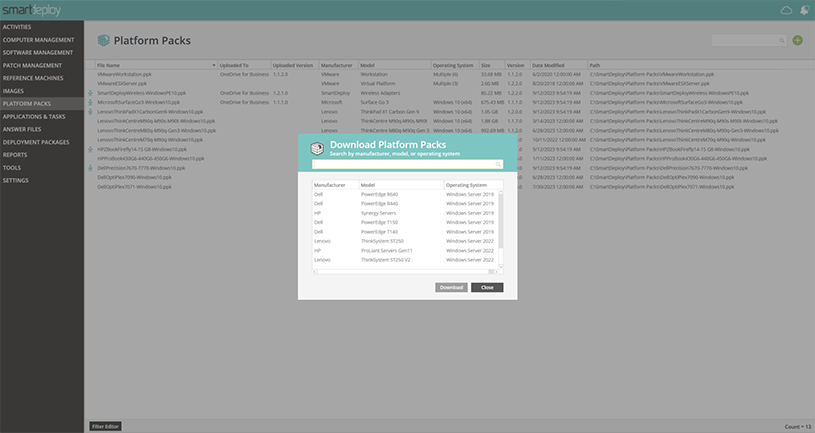Viewport: 815px width, 433px height.
Task: Click the green plus add button
Action: pos(797,40)
